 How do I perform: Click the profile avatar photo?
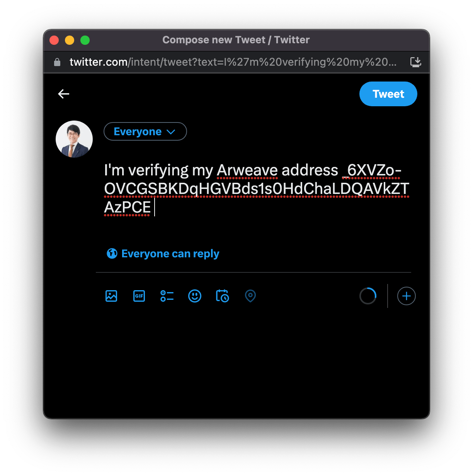(x=74, y=139)
